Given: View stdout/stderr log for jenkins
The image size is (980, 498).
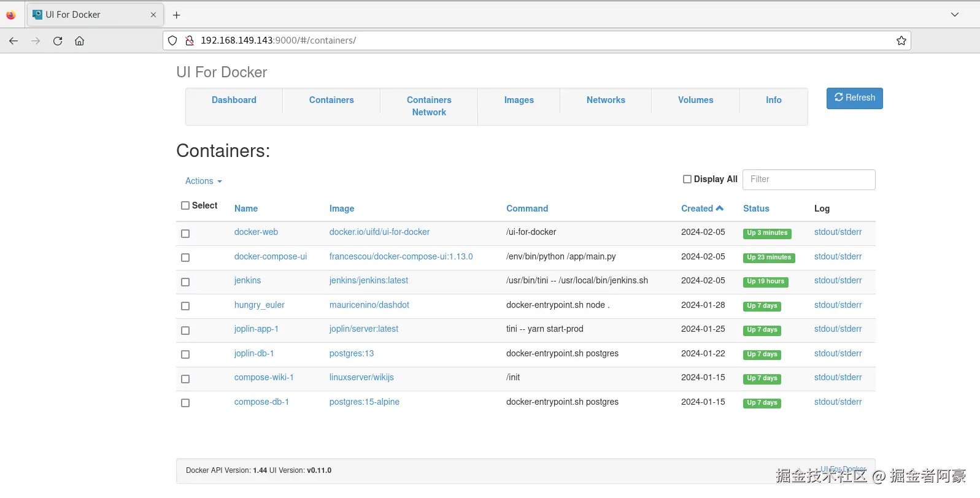Looking at the screenshot, I should pyautogui.click(x=838, y=280).
